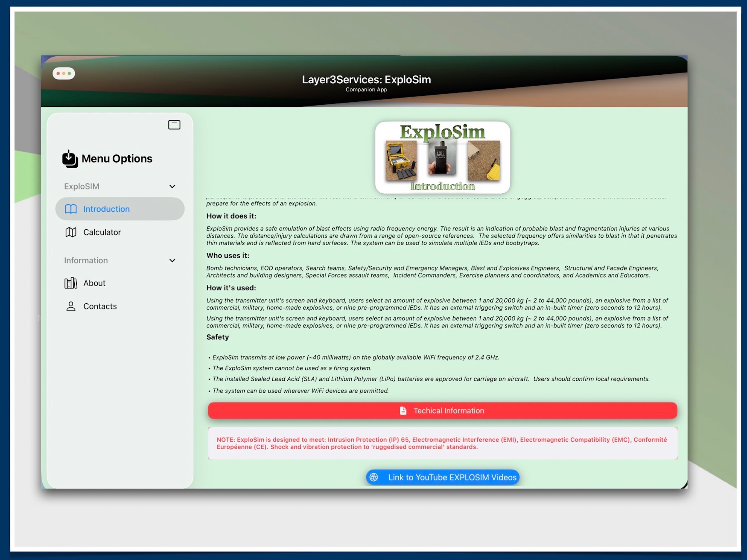
Task: Click the 'Who uses it:' heading
Action: click(228, 255)
